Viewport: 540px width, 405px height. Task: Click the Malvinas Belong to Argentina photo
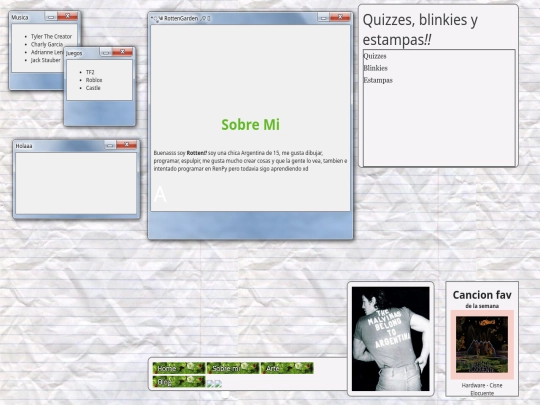(391, 339)
